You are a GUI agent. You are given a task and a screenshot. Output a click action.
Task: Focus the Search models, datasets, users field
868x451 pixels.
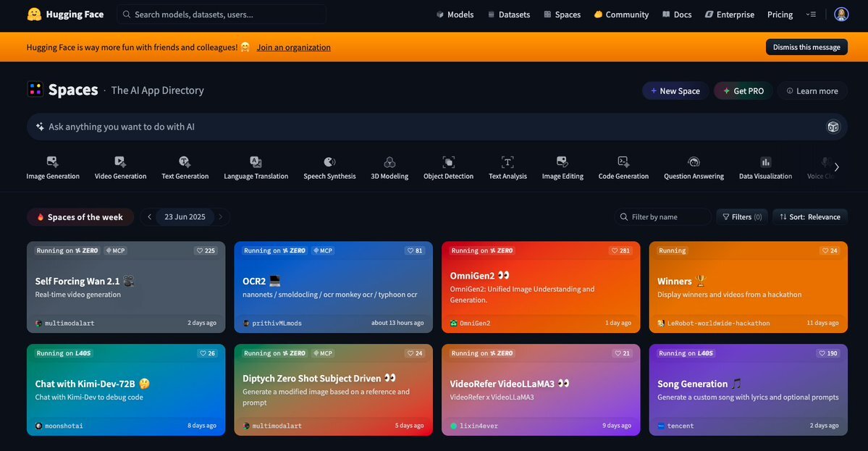(x=222, y=14)
